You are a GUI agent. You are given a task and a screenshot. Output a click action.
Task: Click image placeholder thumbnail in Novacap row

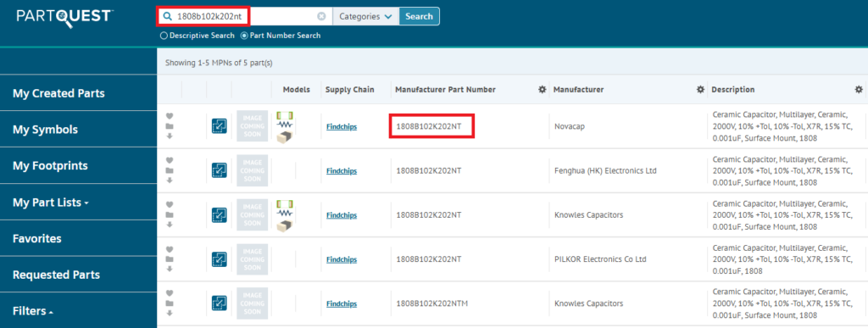click(252, 126)
